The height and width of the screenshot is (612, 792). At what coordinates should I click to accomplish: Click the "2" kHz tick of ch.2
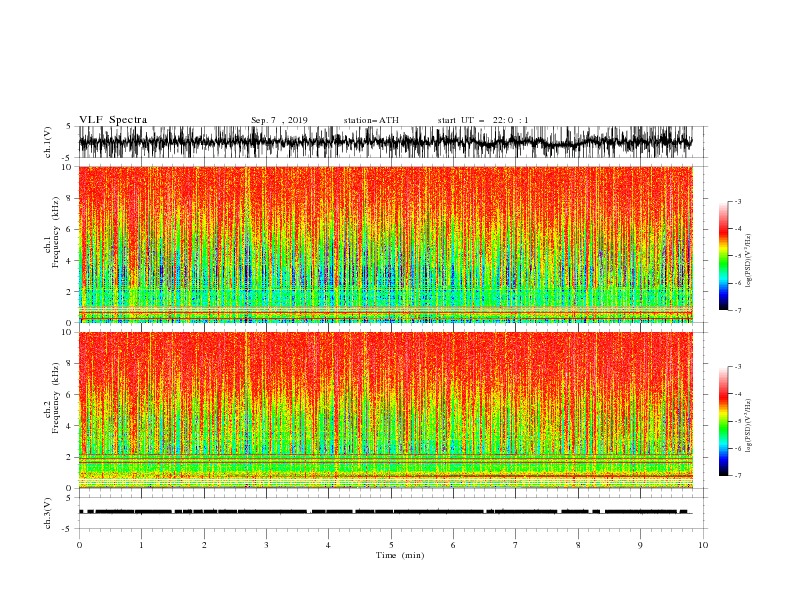[x=70, y=457]
